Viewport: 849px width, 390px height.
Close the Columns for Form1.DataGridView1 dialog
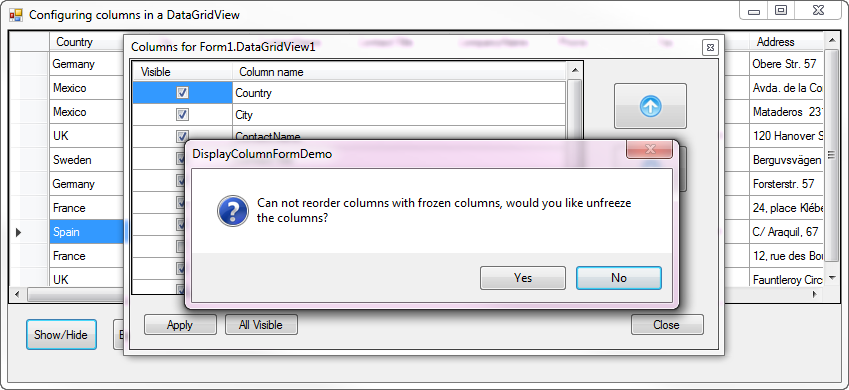click(710, 47)
